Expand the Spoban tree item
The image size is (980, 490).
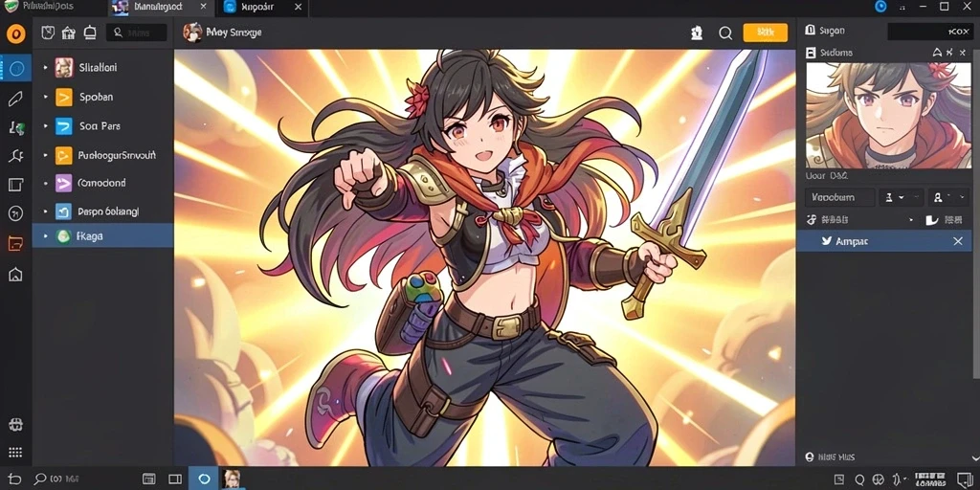pos(46,97)
